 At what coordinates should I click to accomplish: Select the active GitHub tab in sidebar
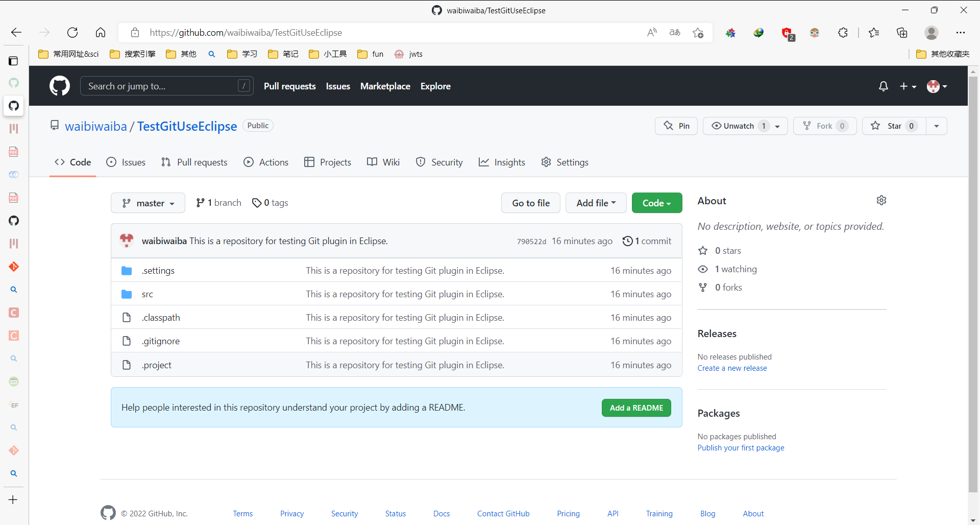pos(14,106)
